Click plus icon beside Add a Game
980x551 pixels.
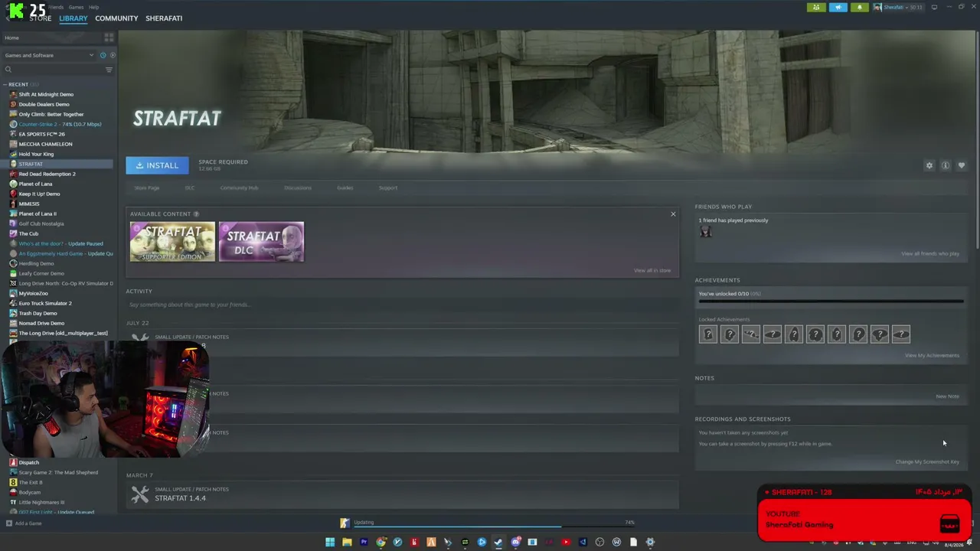coord(8,523)
